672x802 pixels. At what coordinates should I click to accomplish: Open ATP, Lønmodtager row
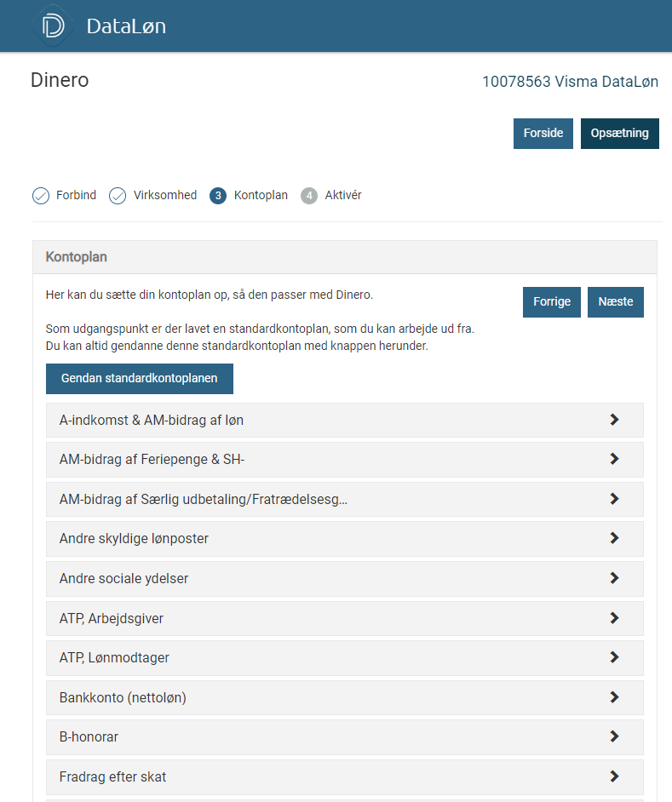(344, 657)
